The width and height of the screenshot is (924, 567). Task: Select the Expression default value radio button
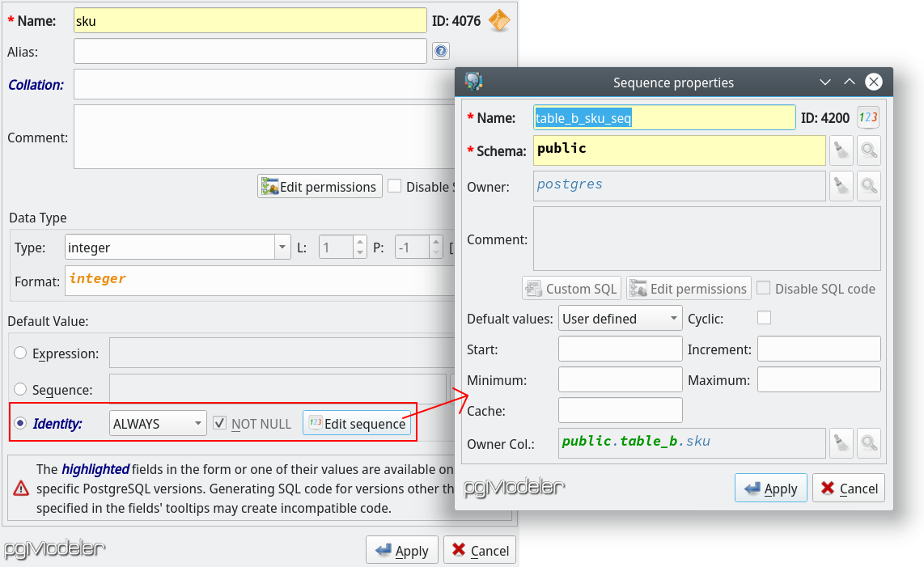20,353
